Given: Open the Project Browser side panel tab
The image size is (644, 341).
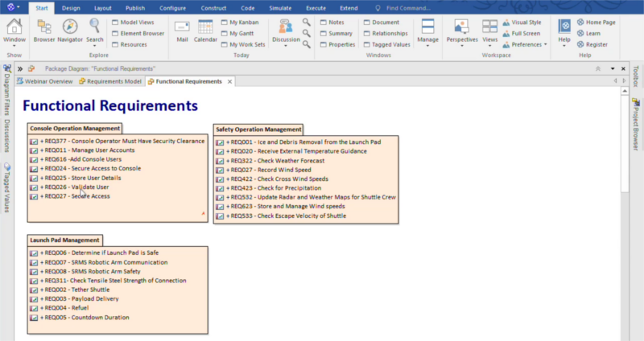Looking at the screenshot, I should tap(635, 125).
